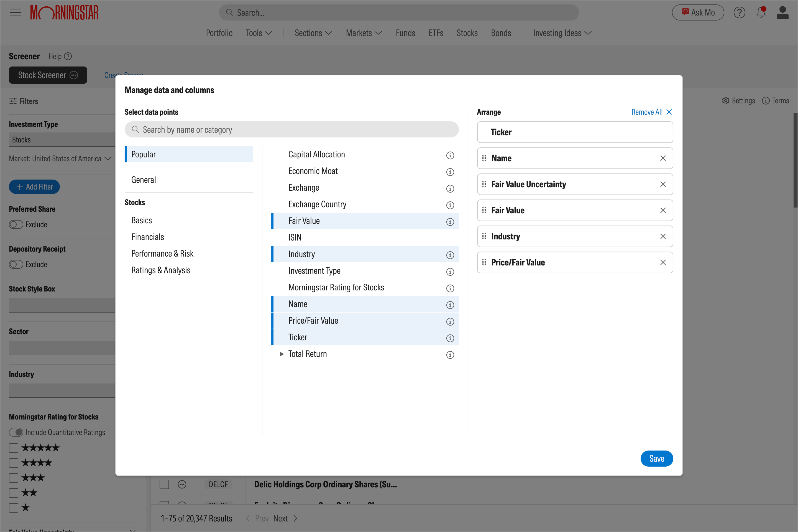The width and height of the screenshot is (798, 532).
Task: Show info icon for Exchange Country
Action: (450, 205)
